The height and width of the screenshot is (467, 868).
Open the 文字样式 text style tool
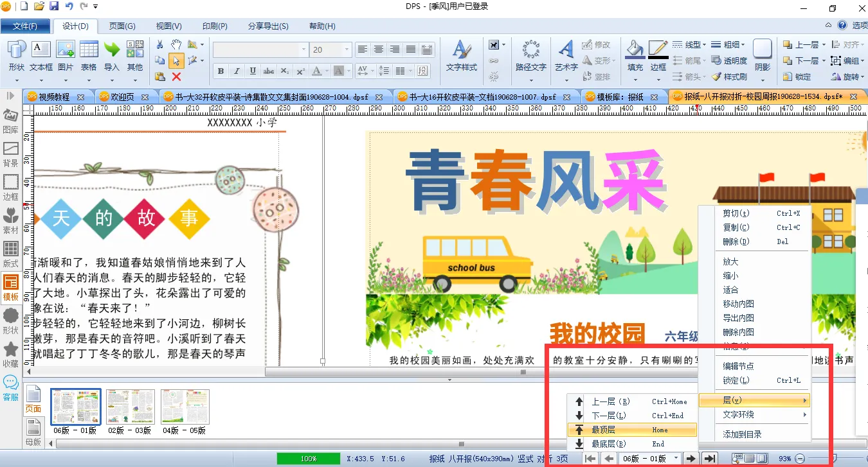[461, 56]
